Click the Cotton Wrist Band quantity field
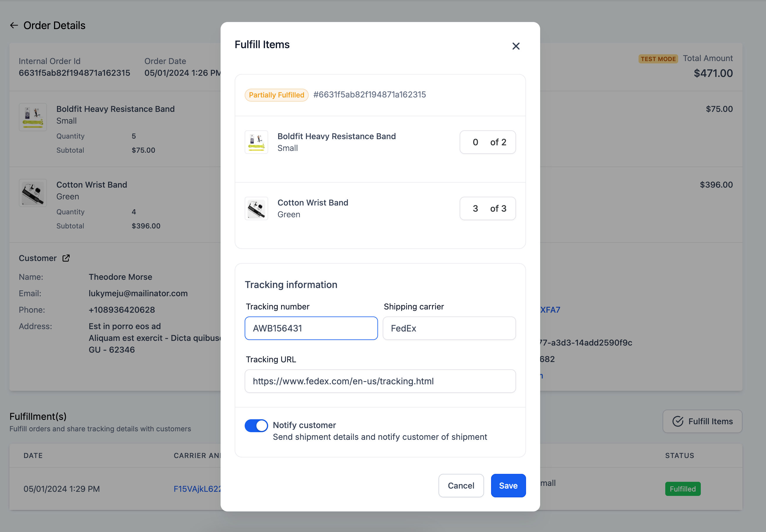 (x=474, y=208)
